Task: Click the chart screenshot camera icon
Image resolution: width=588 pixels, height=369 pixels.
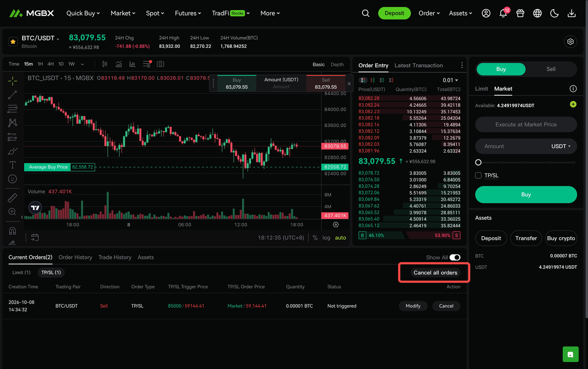Action: [160, 64]
